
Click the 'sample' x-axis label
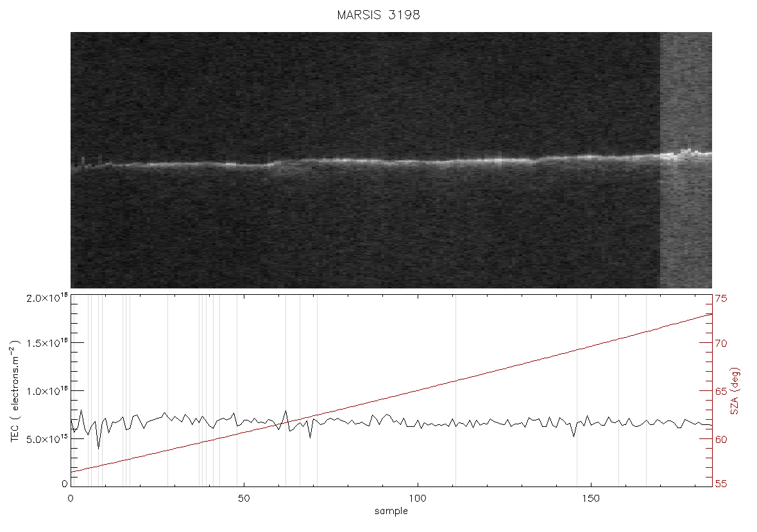391,511
